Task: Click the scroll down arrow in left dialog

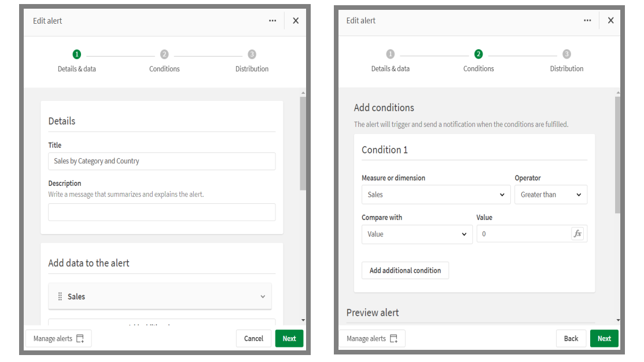Action: 303,320
